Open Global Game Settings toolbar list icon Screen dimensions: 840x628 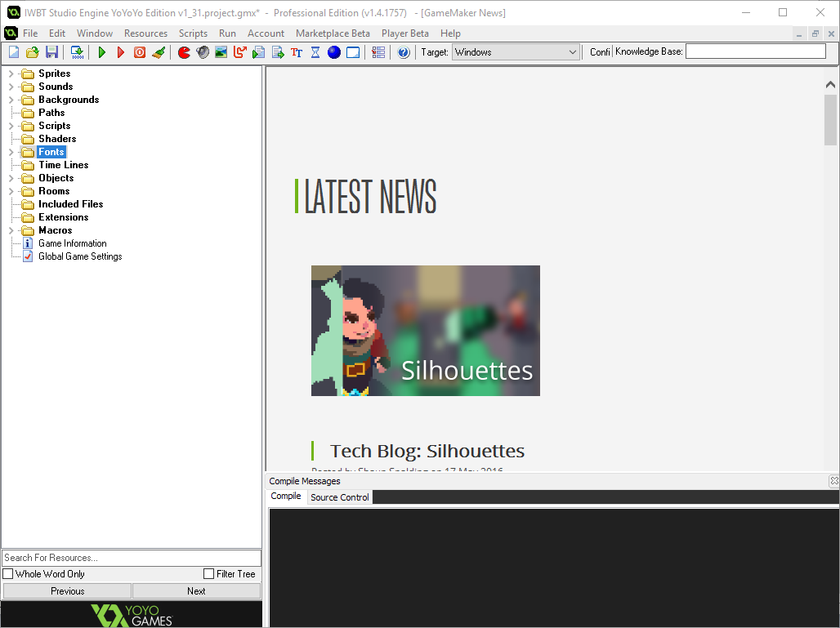[378, 52]
